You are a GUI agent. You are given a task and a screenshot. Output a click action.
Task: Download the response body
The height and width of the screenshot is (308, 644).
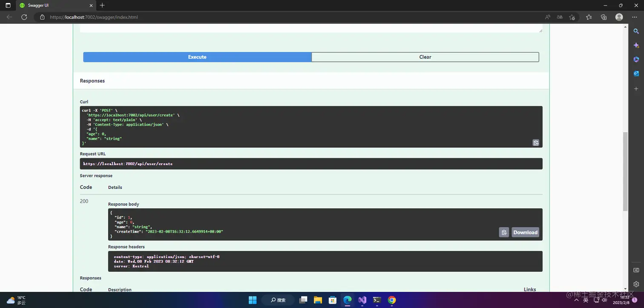525,232
